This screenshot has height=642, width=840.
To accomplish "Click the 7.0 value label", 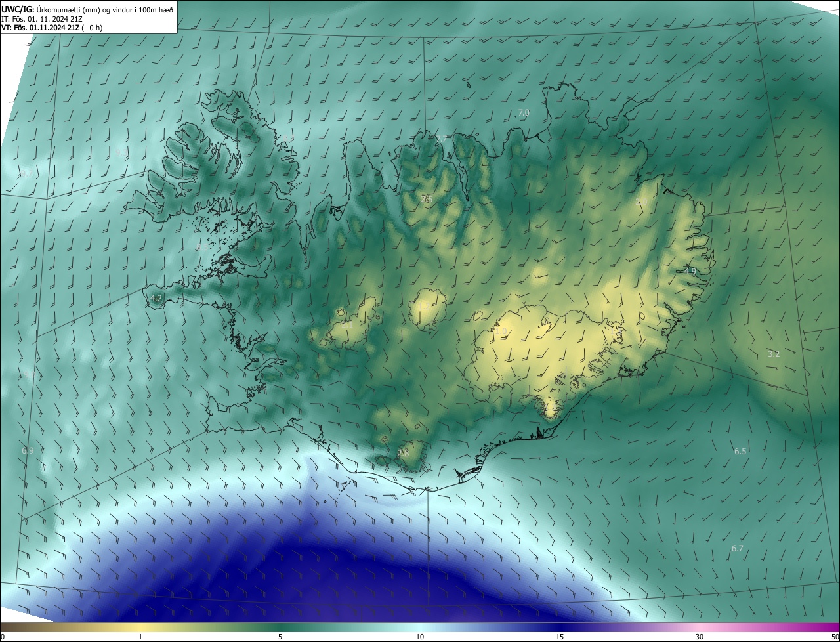I will click(523, 113).
